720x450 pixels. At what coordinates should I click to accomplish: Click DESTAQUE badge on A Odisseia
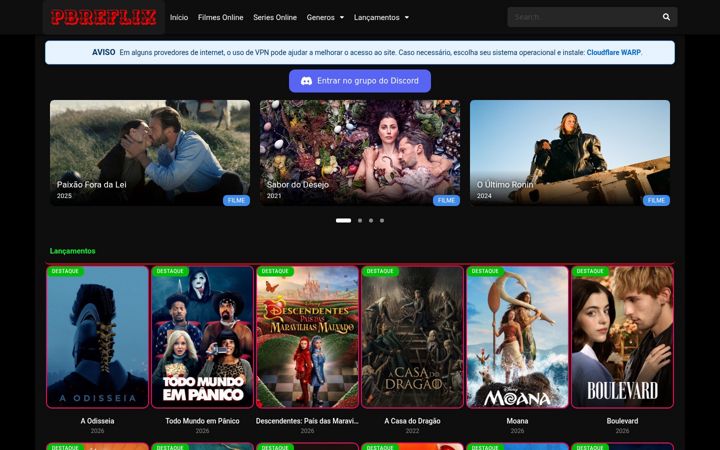point(65,271)
